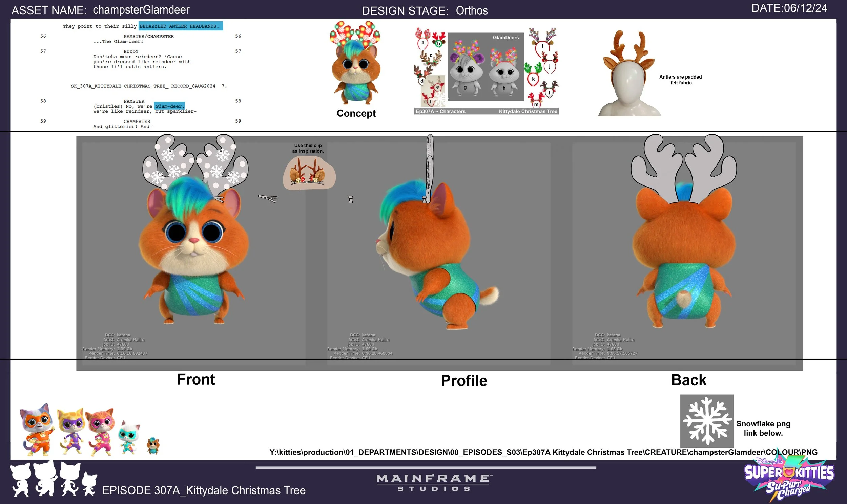Image resolution: width=847 pixels, height=504 pixels.
Task: Click the white snowflake png swatch
Action: (707, 421)
